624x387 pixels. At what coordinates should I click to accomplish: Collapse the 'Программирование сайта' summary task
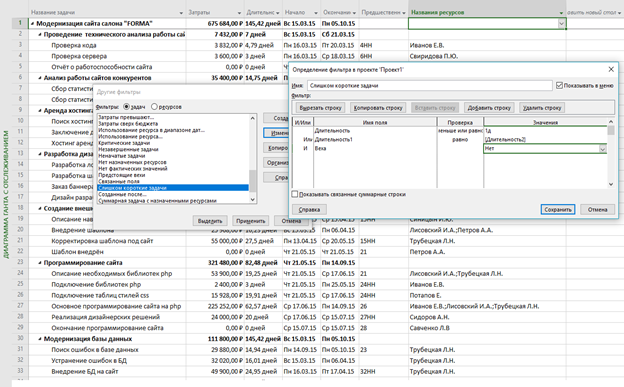pyautogui.click(x=40, y=263)
